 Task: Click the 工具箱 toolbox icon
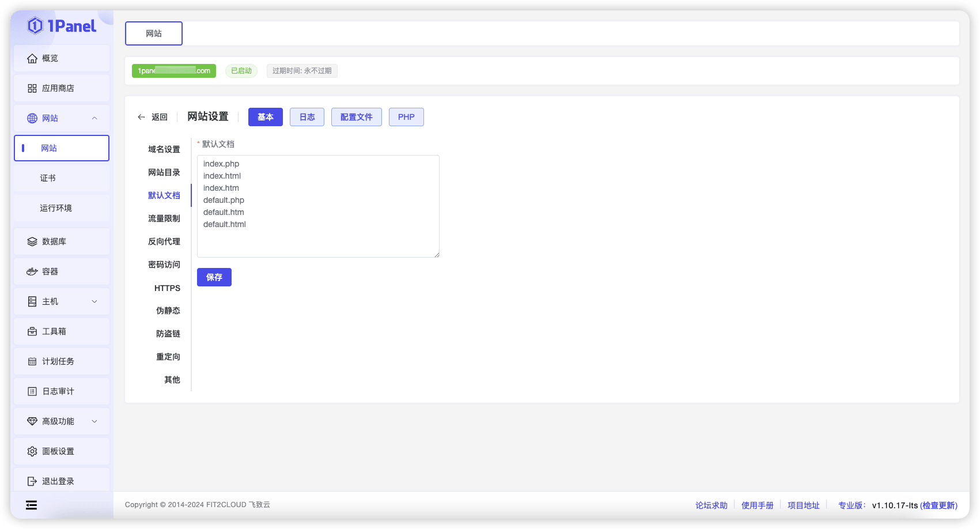pos(32,331)
